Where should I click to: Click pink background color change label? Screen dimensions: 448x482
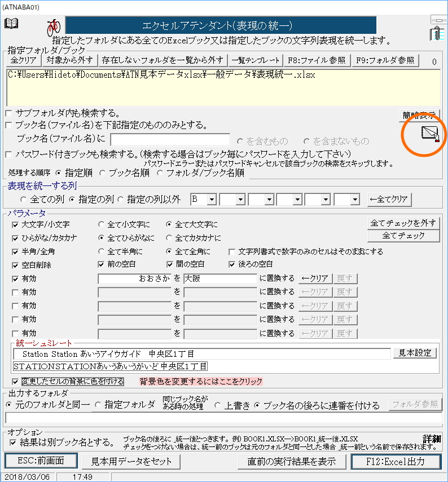[x=201, y=382]
